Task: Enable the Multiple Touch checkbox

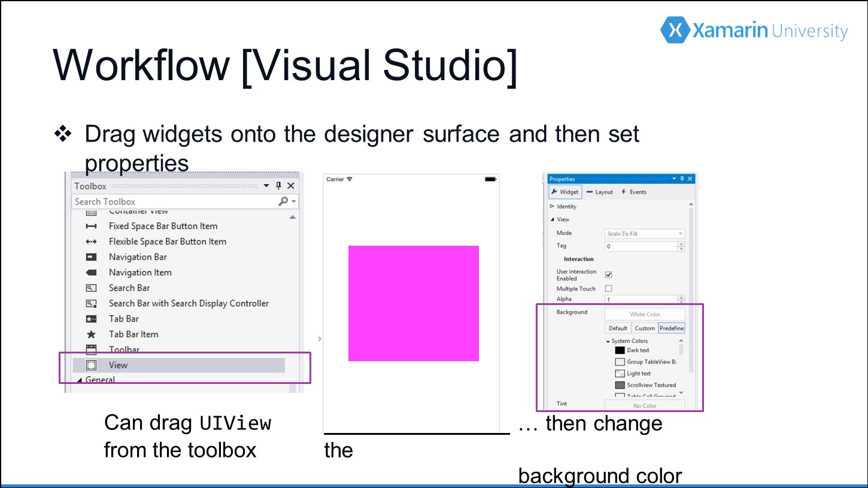Action: [x=609, y=288]
